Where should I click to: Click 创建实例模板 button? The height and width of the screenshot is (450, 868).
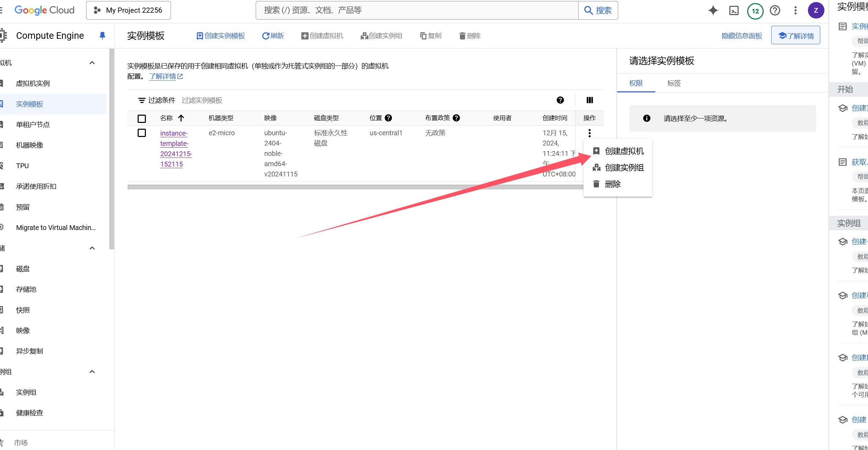pos(221,36)
